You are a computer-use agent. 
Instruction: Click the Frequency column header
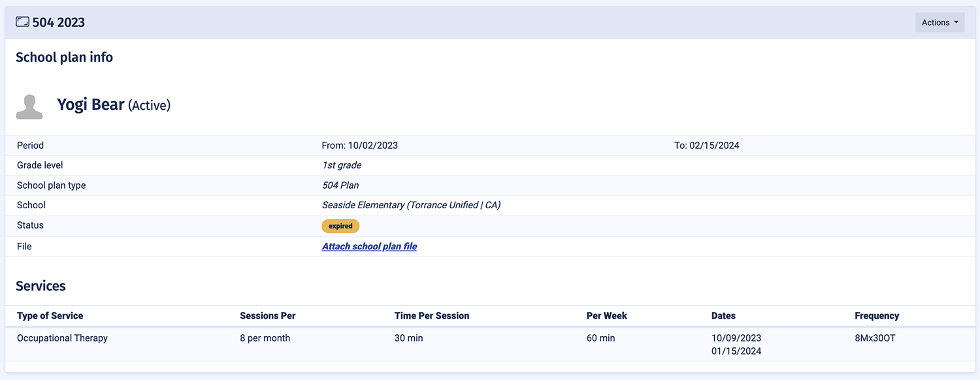(877, 315)
